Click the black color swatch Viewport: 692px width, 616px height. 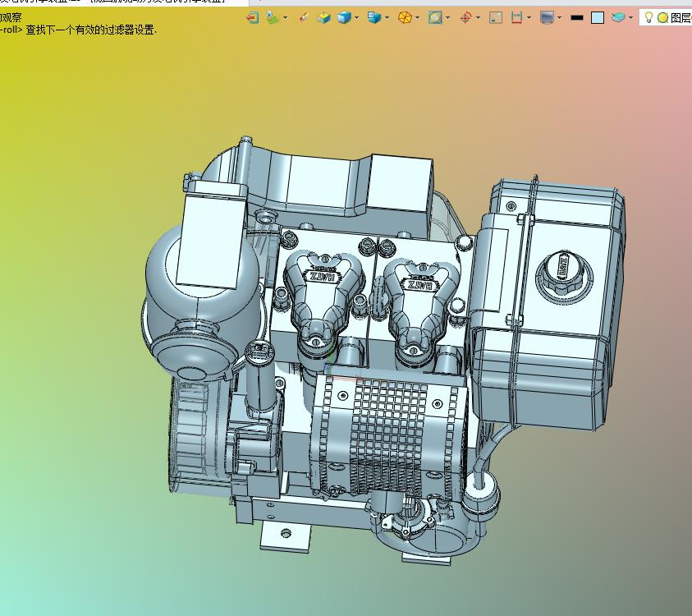click(x=577, y=18)
